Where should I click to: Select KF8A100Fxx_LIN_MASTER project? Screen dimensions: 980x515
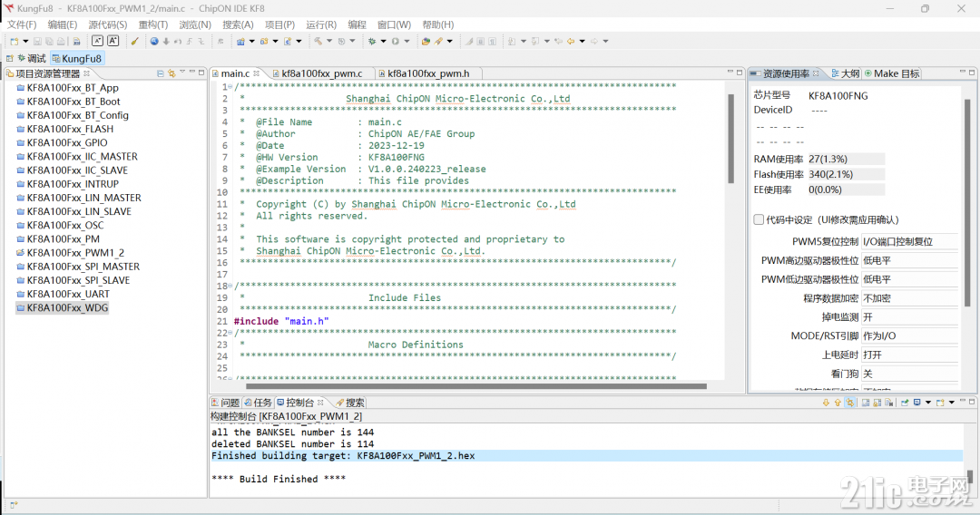click(x=79, y=198)
